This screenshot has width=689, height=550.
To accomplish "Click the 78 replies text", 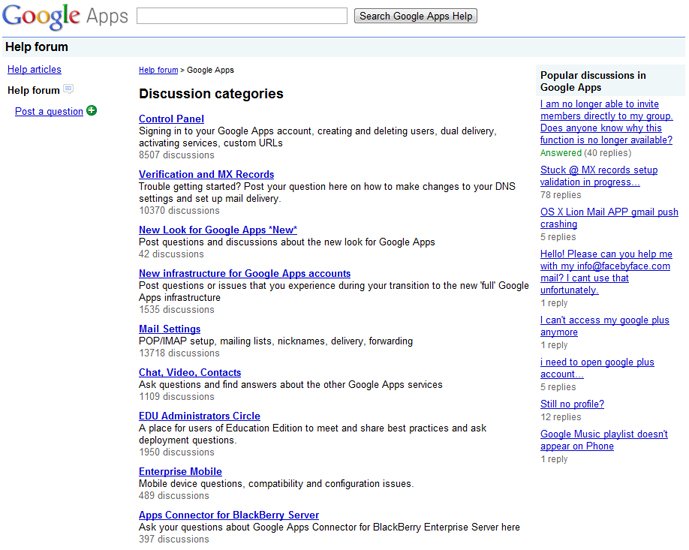I will point(561,195).
